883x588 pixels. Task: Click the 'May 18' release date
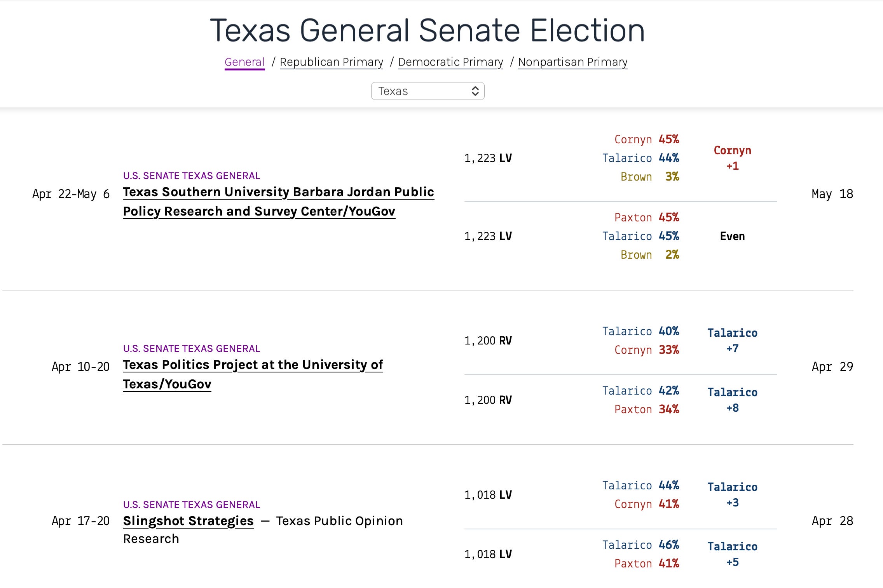832,194
